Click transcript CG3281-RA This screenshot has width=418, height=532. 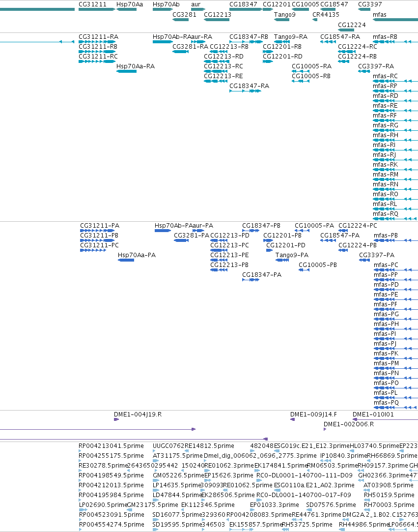click(x=190, y=47)
